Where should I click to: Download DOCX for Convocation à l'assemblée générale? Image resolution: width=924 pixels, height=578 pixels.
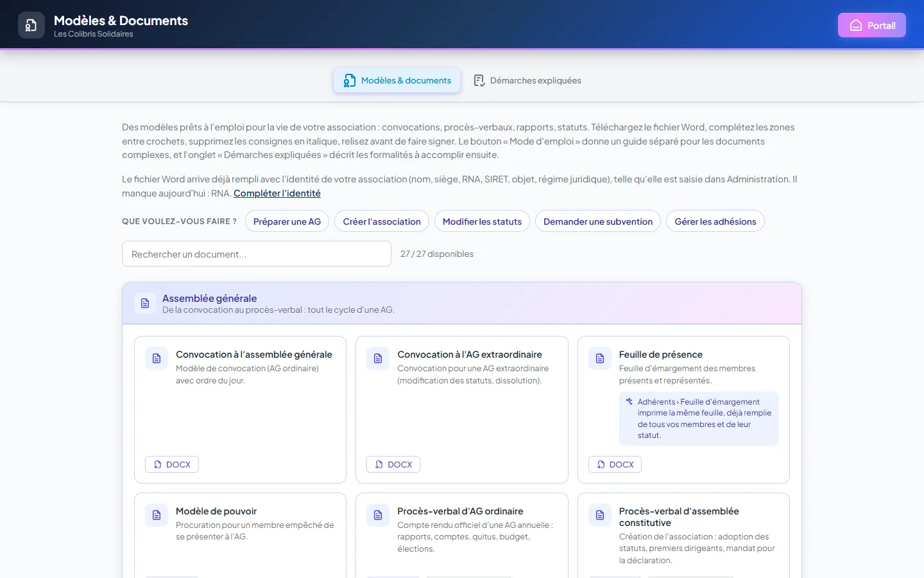click(x=172, y=464)
